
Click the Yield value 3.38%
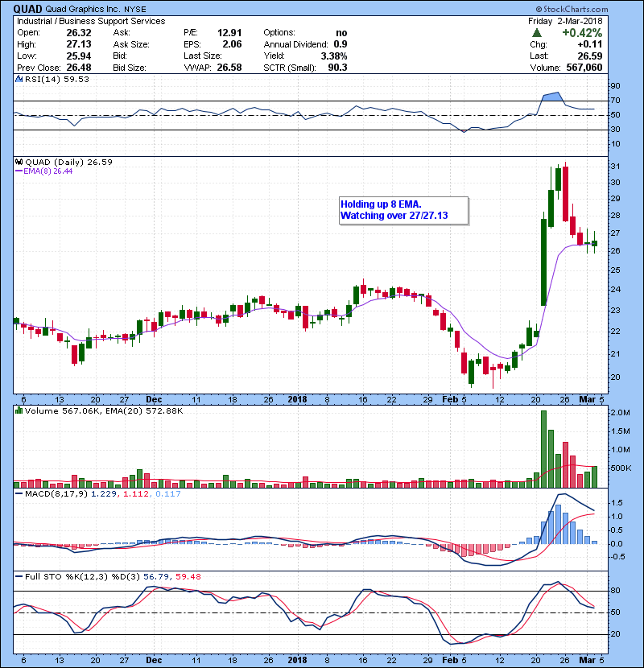pos(334,56)
